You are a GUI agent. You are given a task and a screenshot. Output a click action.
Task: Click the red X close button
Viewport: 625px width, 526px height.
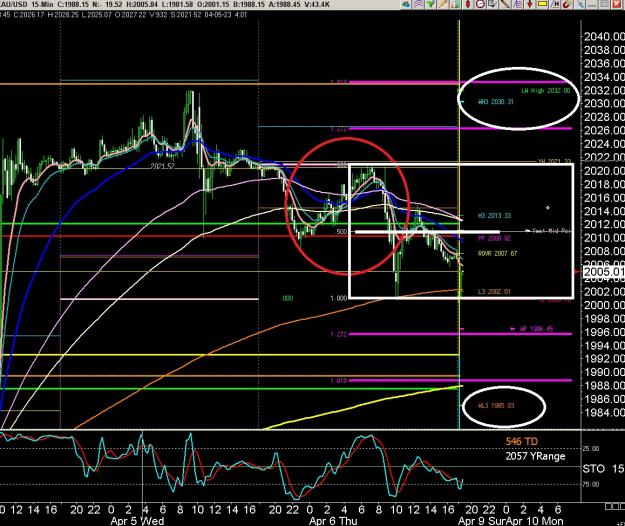pyautogui.click(x=617, y=4)
